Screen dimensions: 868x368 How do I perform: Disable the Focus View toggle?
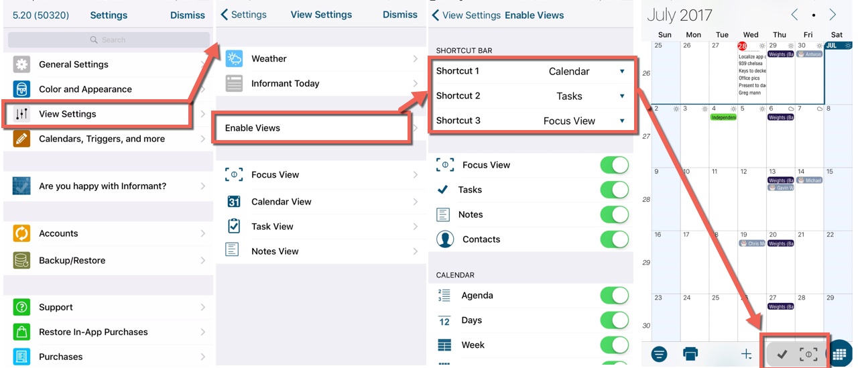[x=614, y=165]
